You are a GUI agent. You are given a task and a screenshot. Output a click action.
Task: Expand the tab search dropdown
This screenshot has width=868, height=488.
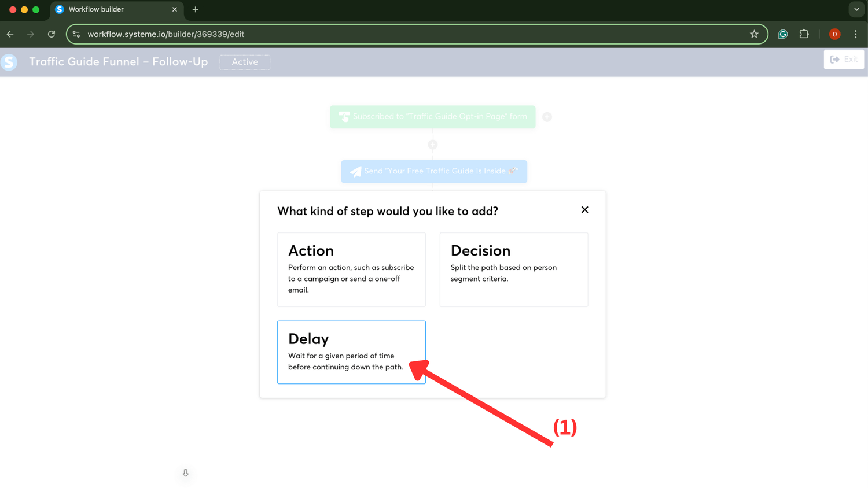pyautogui.click(x=856, y=9)
